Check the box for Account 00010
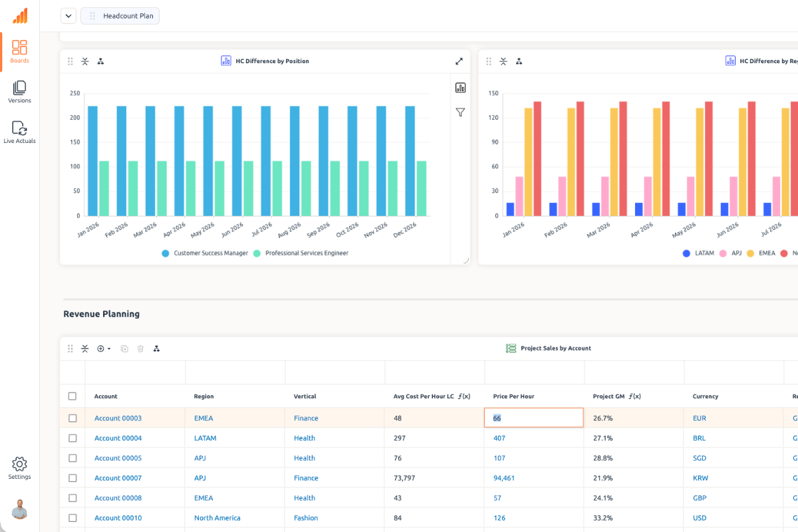The image size is (798, 532). 72,518
